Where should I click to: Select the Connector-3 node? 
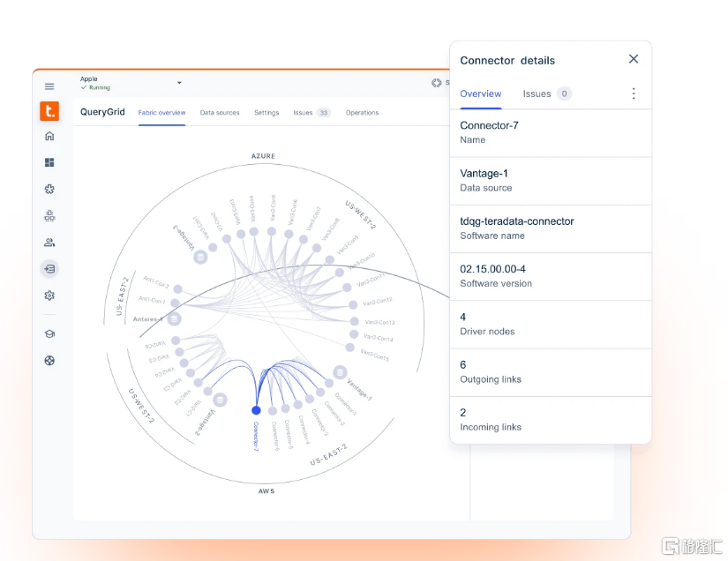(x=310, y=399)
